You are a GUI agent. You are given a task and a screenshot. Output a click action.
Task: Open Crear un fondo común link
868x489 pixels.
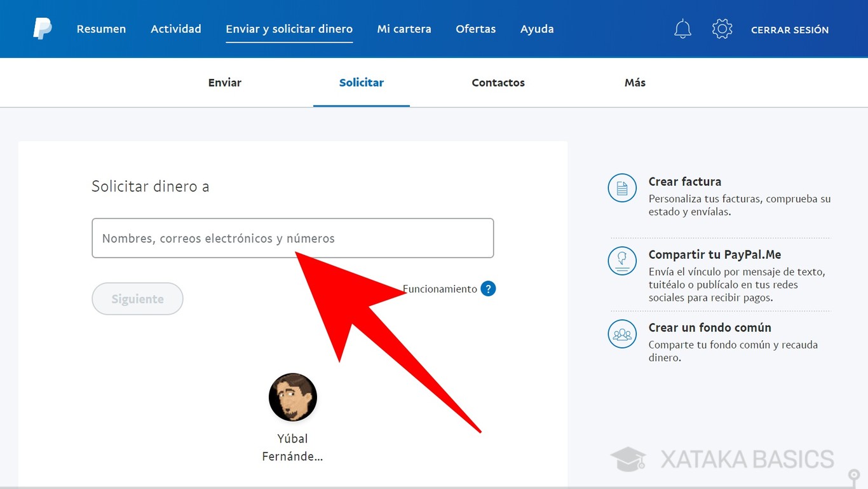710,328
